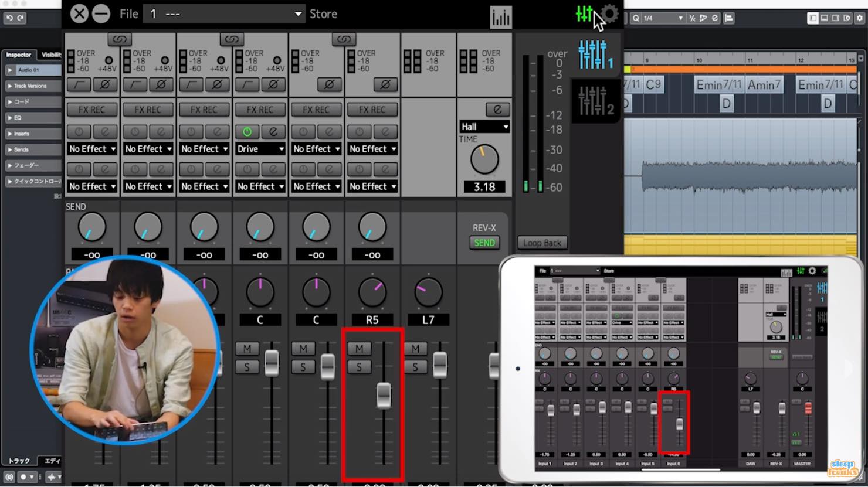Click the R5 pan knob
Viewport: 868px width, 487px height.
[x=372, y=292]
